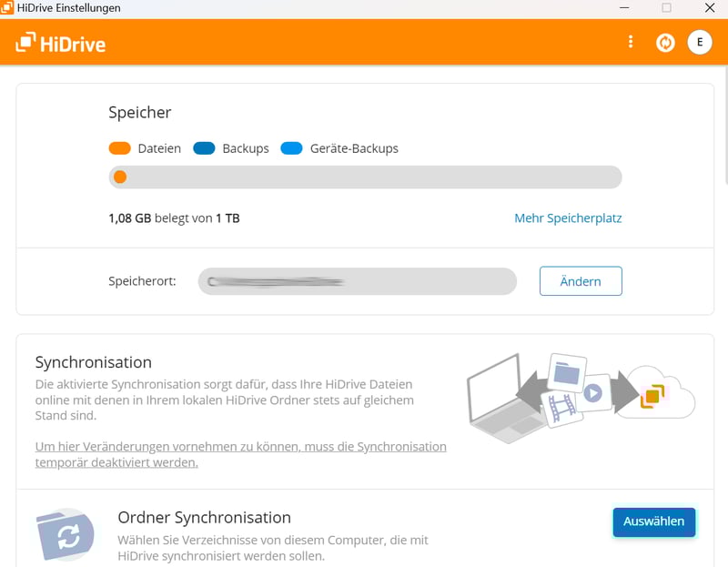Click the link to temporarily deactivate synchronisation
728x567 pixels.
click(241, 454)
